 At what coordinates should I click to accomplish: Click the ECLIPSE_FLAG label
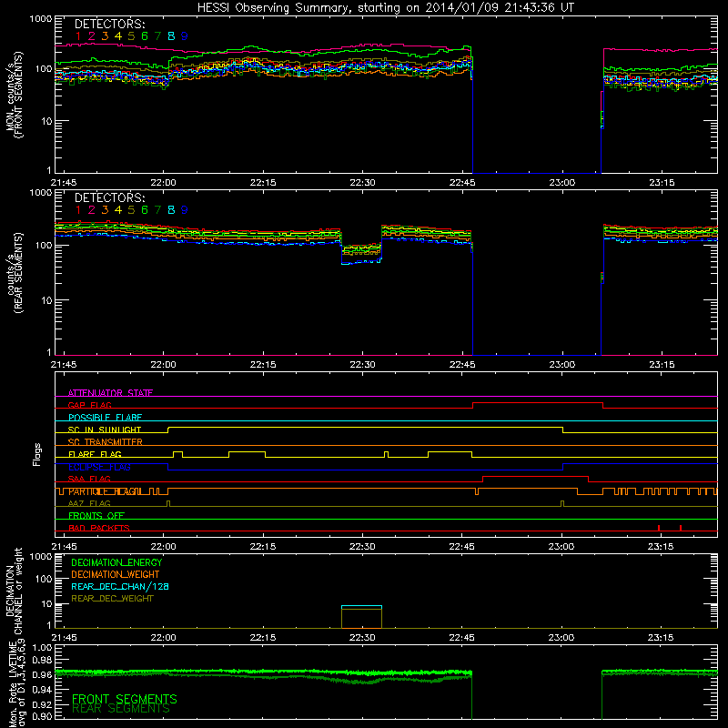tap(99, 467)
